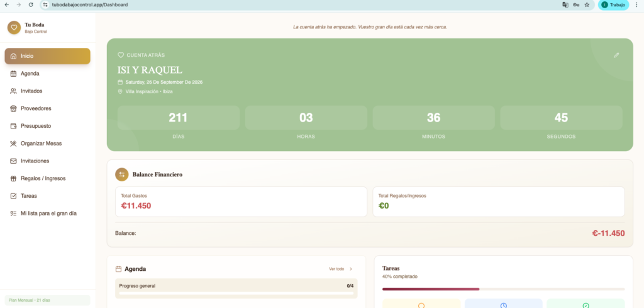Viewport: 644px width, 308px height.
Task: Open Invitados from the sidebar
Action: 31,91
